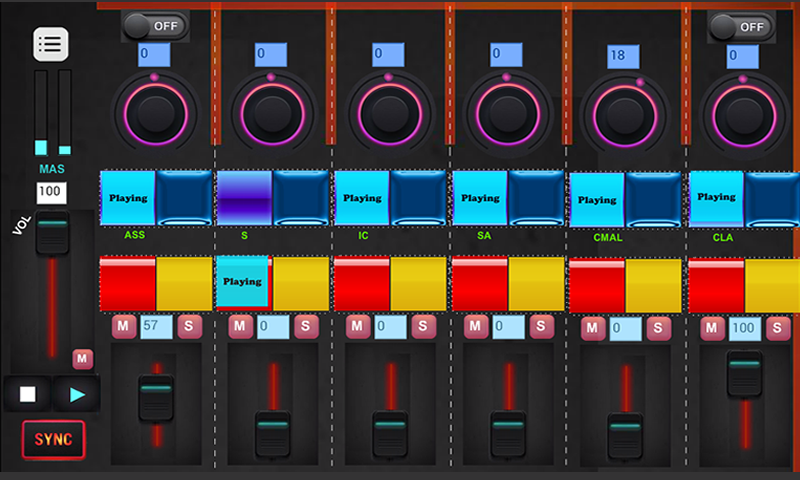Click the IC channel volume fader handle
800x480 pixels.
pos(390,434)
